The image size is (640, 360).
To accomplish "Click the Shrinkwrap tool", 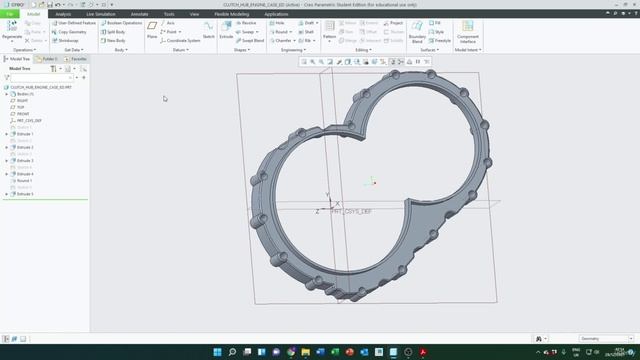I will (x=65, y=41).
